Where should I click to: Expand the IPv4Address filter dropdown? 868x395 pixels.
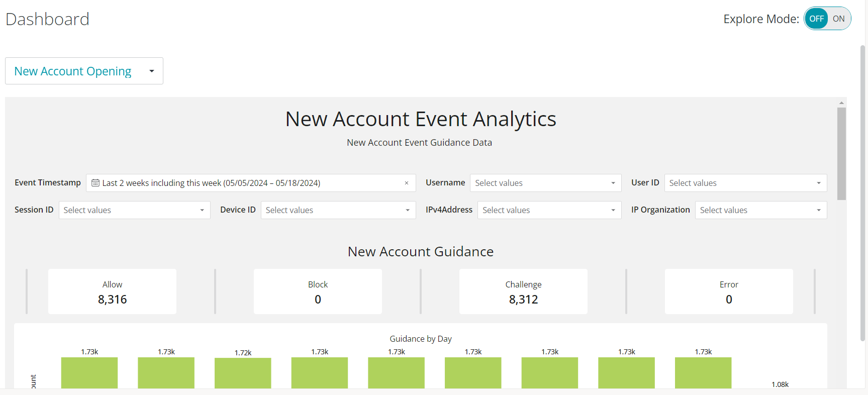(x=549, y=210)
